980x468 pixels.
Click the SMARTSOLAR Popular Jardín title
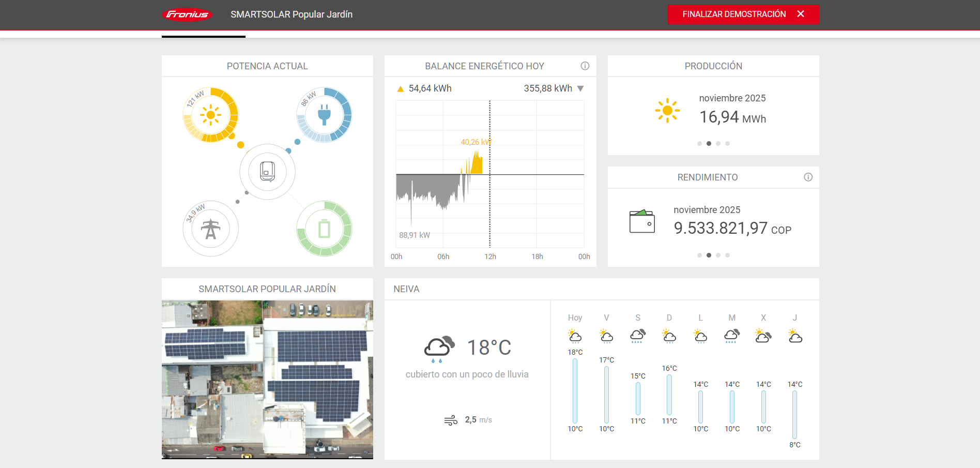(x=292, y=14)
